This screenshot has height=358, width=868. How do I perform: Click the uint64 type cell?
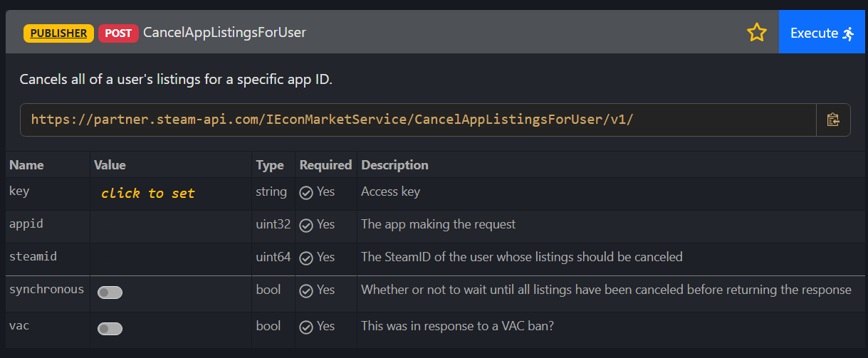pos(273,257)
